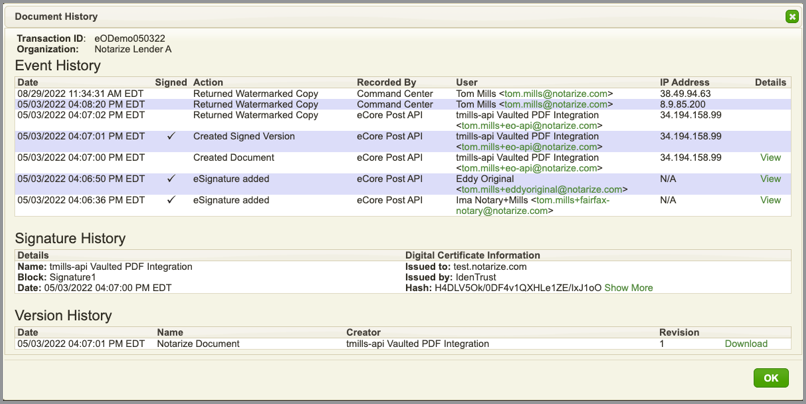Open View details for Ima Notary+Mills eSignature
The height and width of the screenshot is (404, 806).
point(770,200)
